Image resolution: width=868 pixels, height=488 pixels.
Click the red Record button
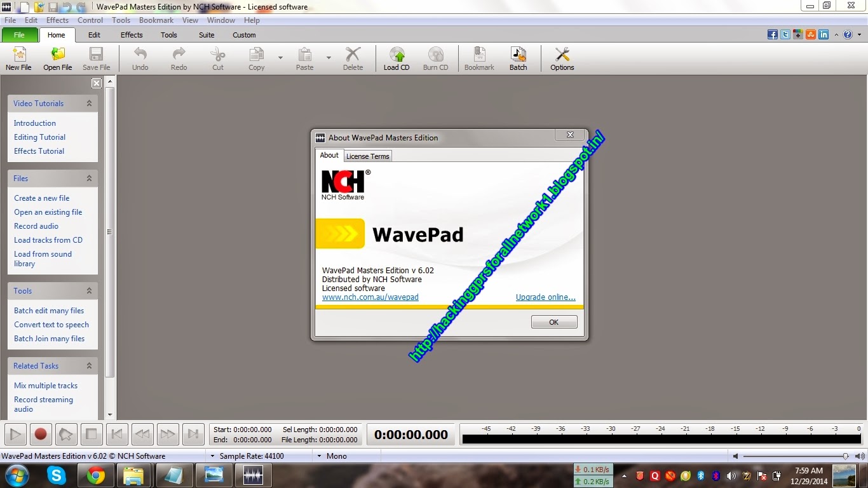tap(41, 435)
